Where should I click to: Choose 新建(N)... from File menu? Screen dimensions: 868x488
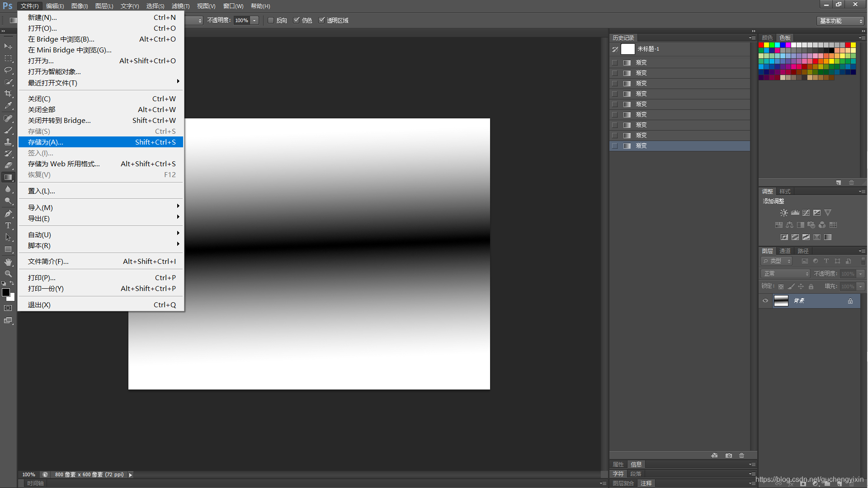point(101,17)
